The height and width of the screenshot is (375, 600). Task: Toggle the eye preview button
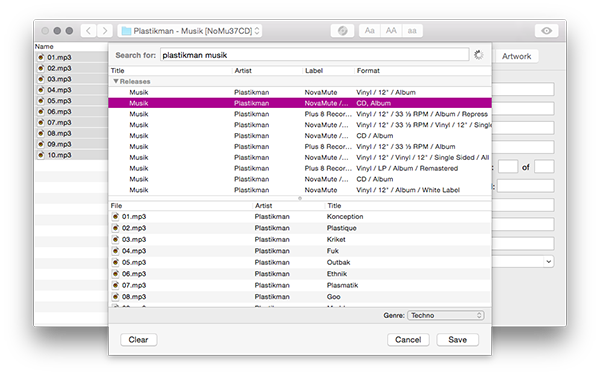546,31
